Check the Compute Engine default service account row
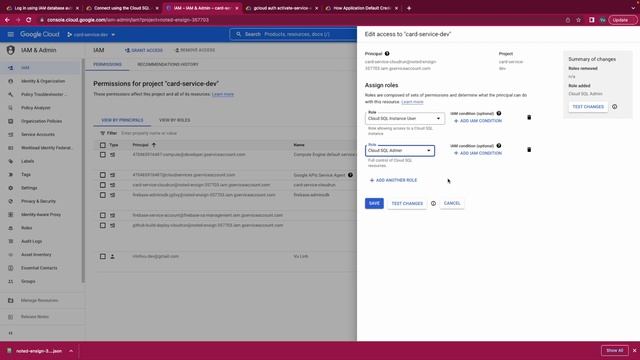This screenshot has width=640, height=360. 102,155
